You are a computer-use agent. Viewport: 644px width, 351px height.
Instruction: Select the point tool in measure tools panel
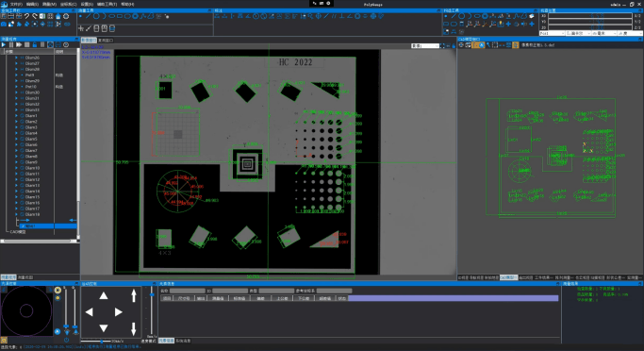80,16
